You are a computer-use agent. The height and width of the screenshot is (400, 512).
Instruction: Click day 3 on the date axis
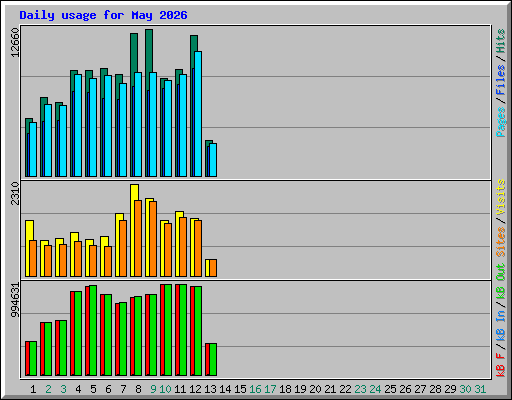point(63,389)
